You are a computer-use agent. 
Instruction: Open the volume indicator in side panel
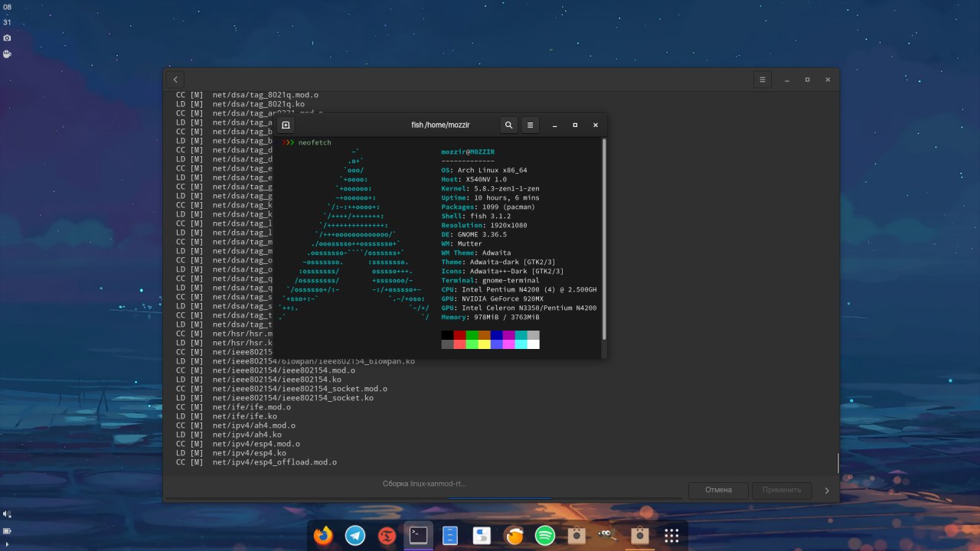pyautogui.click(x=7, y=514)
